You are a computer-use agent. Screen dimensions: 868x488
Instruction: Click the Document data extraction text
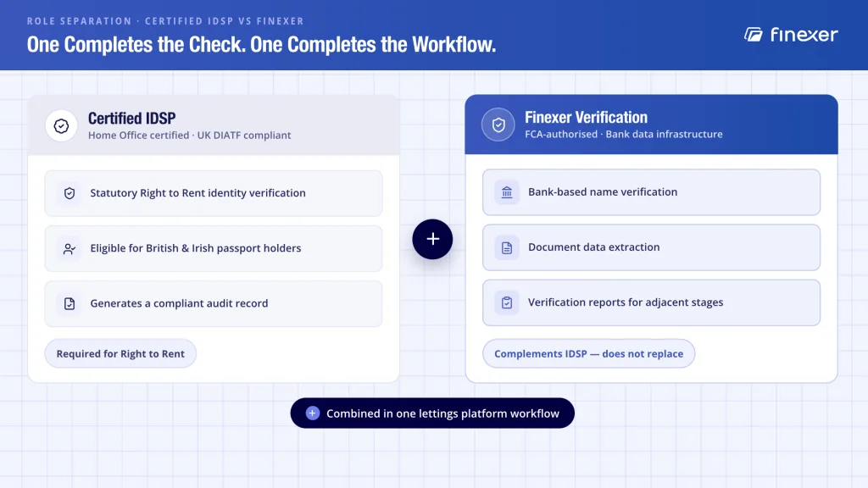coord(594,247)
